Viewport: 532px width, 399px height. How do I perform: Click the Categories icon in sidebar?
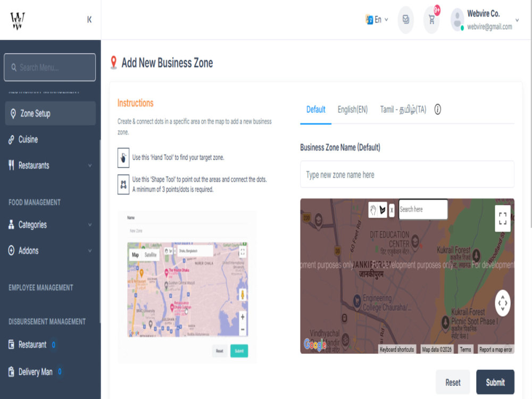(11, 225)
